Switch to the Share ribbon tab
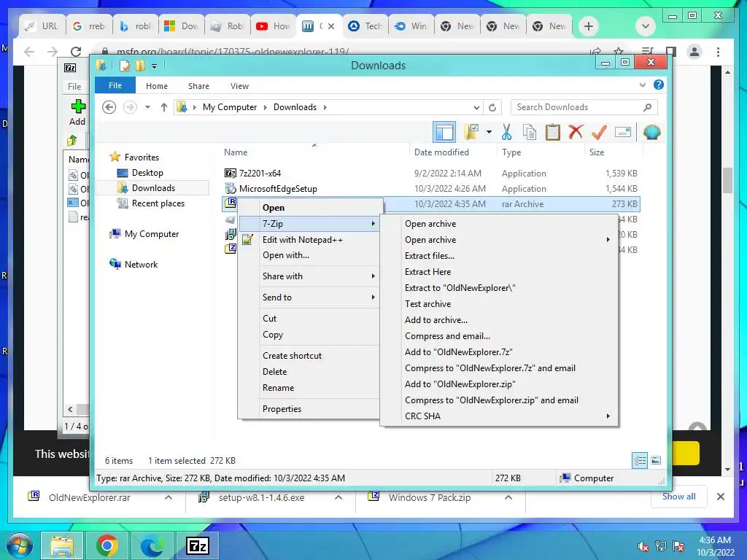Image resolution: width=747 pixels, height=560 pixels. pos(198,86)
